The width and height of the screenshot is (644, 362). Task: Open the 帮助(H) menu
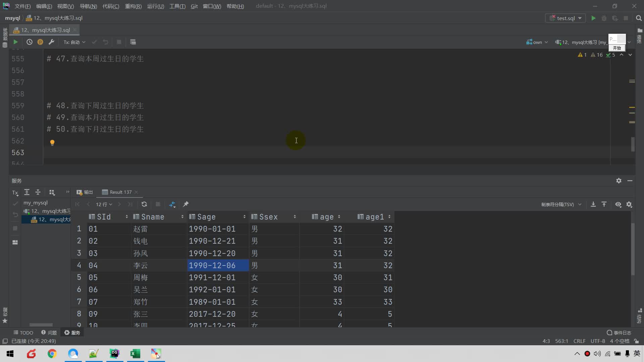point(235,6)
